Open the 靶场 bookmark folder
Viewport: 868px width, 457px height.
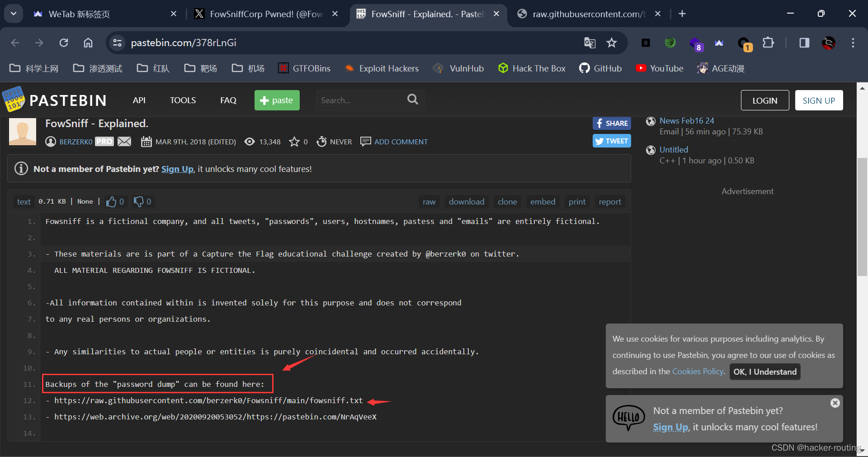tap(201, 68)
